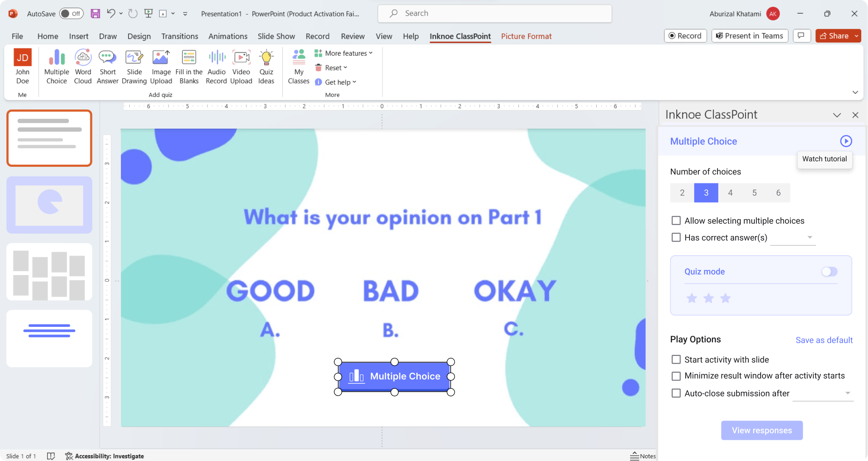Switch to the Picture Format tab
This screenshot has width=868, height=461.
point(525,36)
